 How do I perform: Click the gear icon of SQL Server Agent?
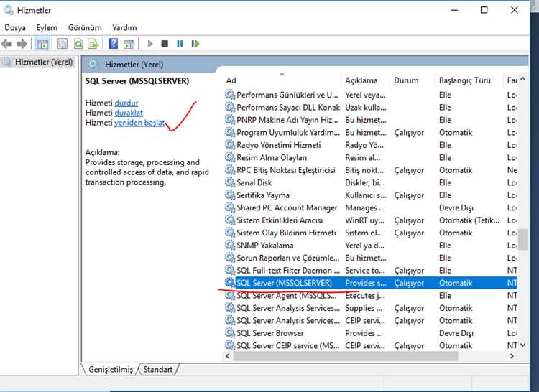[230, 295]
